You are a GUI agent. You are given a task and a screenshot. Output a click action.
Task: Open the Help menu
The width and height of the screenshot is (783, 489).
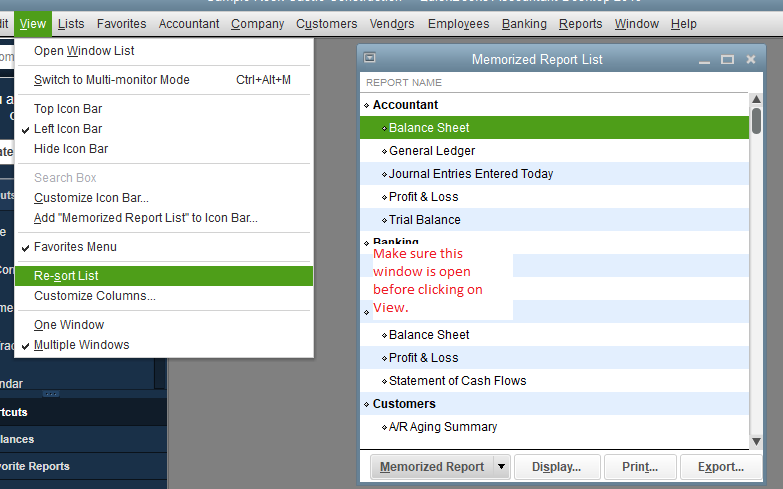tap(684, 24)
